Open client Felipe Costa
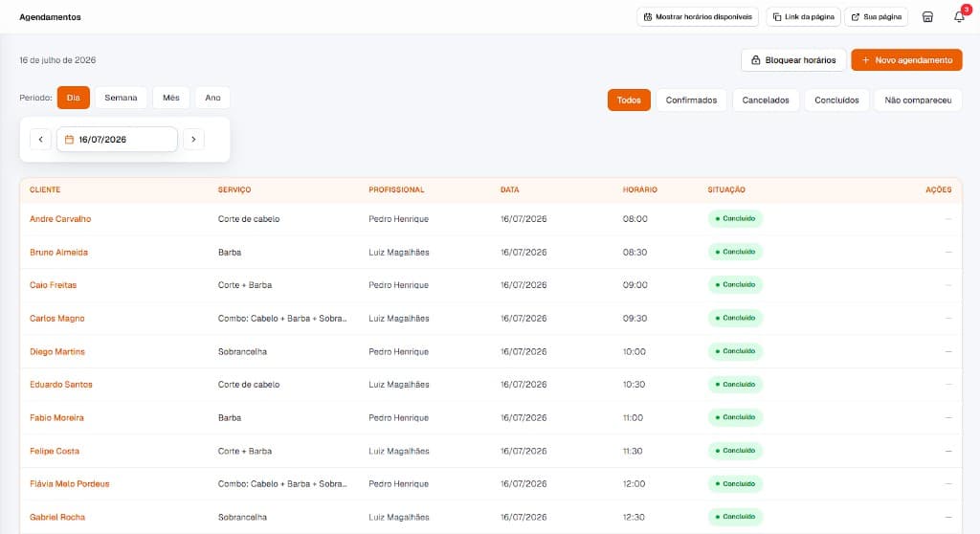980x534 pixels. [x=55, y=451]
